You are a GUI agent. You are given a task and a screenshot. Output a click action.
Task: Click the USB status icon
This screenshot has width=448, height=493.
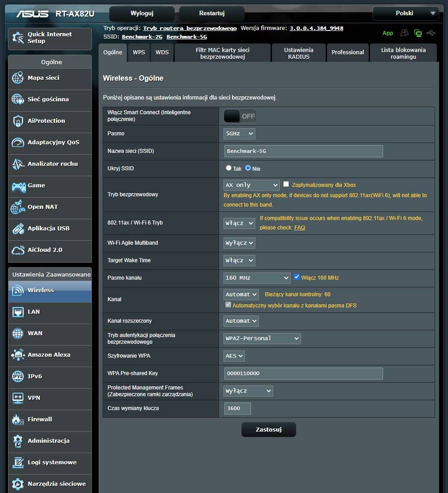click(x=431, y=33)
